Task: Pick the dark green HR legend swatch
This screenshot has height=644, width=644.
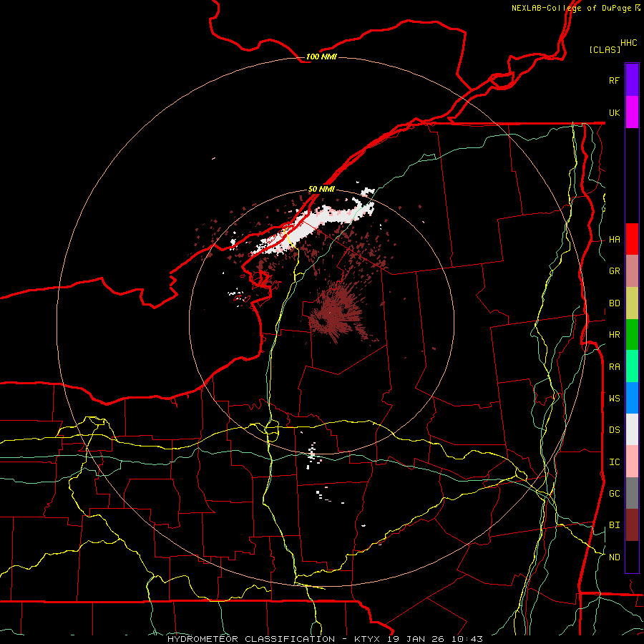Action: (x=632, y=334)
